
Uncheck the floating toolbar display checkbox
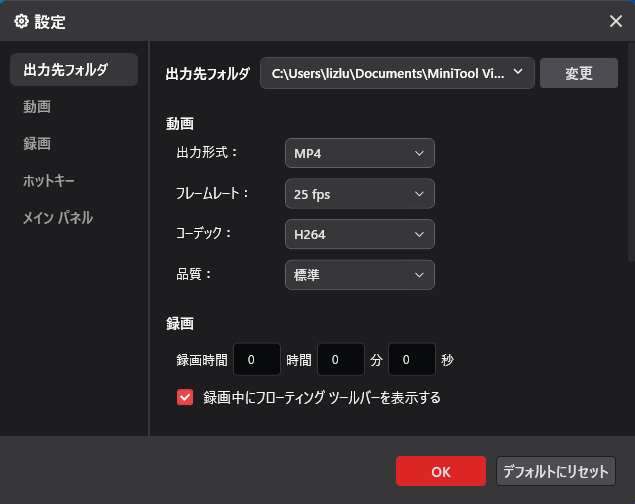point(185,397)
